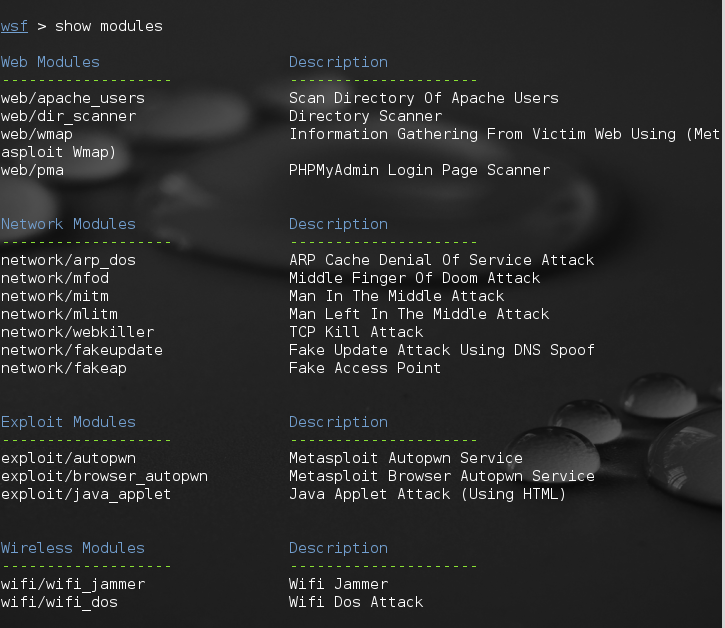This screenshot has height=628, width=725.
Task: Select the 'Exploit Modules' heading
Action: [x=68, y=422]
